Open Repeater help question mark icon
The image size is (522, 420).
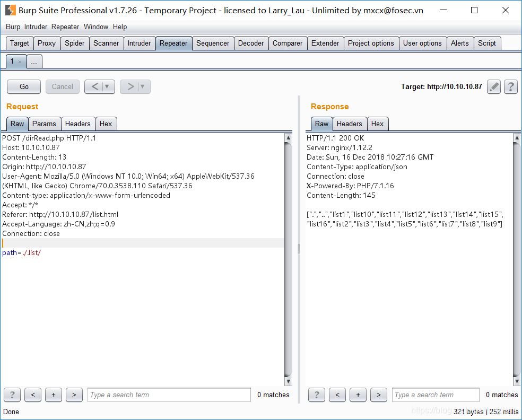[x=511, y=87]
